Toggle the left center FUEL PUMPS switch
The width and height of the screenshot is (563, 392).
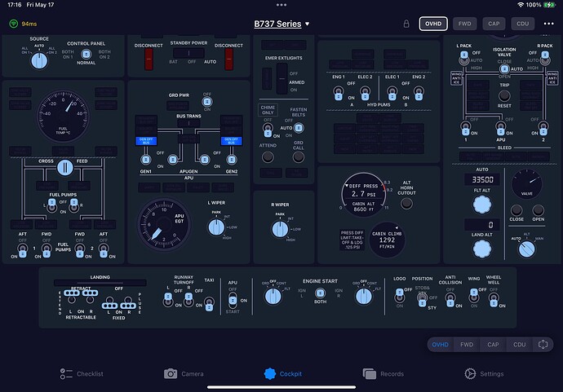click(x=52, y=205)
